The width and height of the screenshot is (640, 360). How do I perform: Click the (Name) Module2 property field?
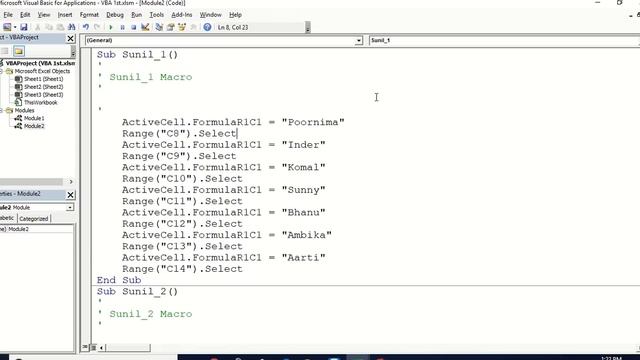click(x=37, y=229)
